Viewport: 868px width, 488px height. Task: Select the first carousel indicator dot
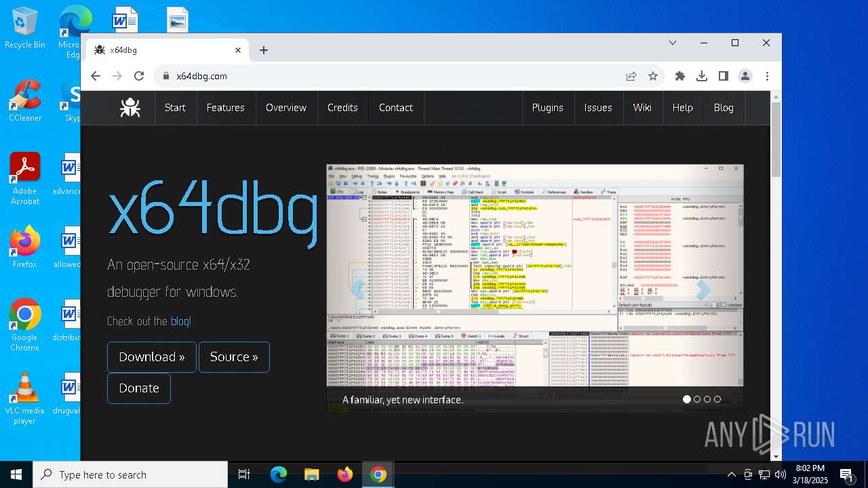point(687,399)
